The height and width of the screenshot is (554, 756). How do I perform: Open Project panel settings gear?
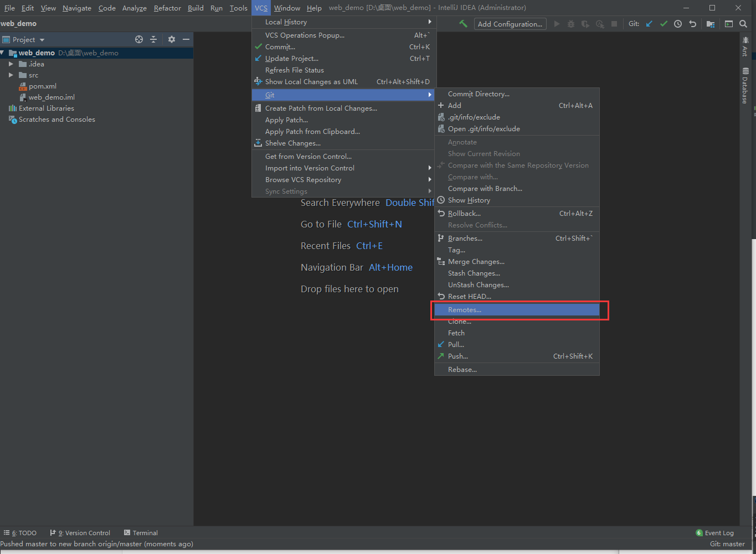pyautogui.click(x=172, y=39)
